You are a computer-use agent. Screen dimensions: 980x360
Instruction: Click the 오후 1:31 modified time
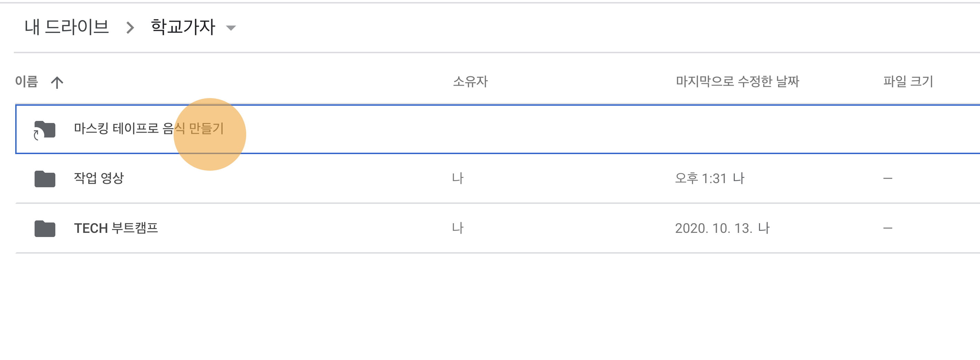(701, 178)
